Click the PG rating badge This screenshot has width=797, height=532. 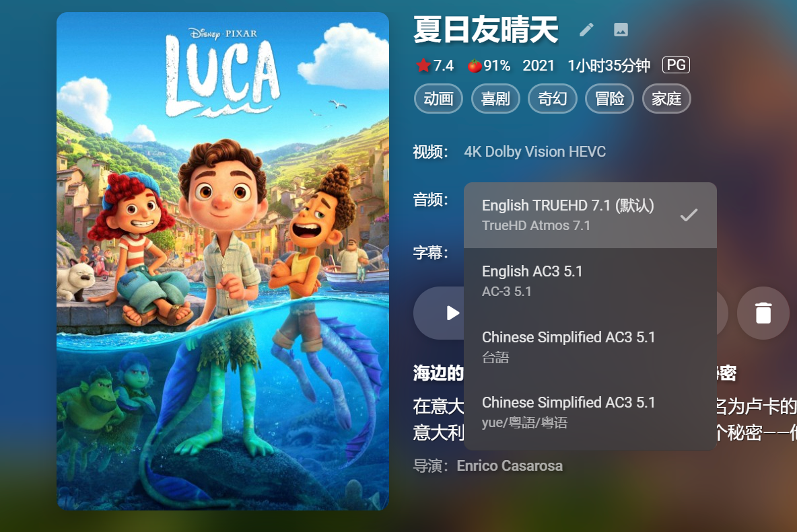click(676, 65)
